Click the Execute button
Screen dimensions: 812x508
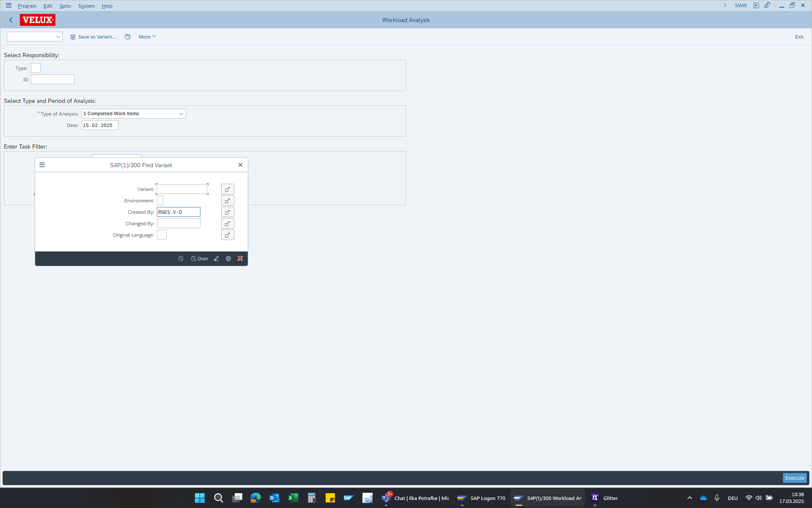tap(795, 478)
